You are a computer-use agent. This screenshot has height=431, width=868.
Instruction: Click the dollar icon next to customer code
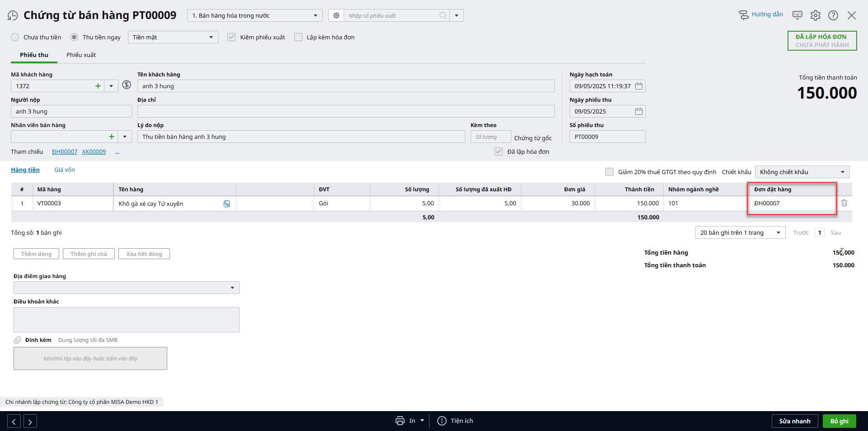[127, 85]
